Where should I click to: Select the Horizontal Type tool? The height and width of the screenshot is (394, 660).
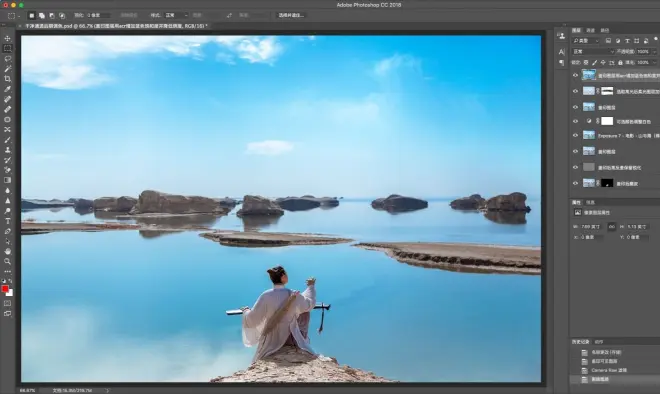pos(7,221)
